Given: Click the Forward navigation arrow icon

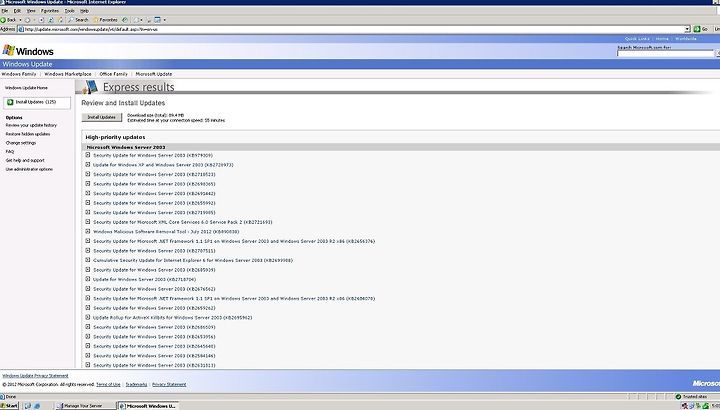Looking at the screenshot, I should point(28,20).
